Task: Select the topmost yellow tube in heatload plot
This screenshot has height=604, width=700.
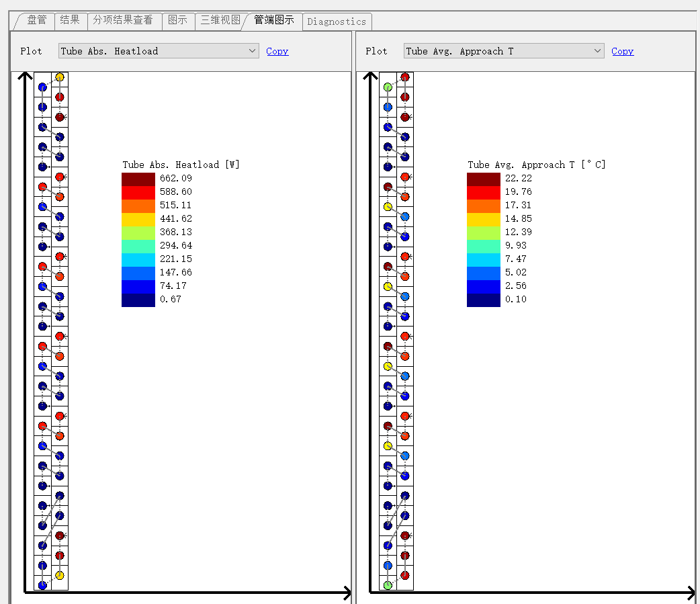Action: tap(59, 77)
